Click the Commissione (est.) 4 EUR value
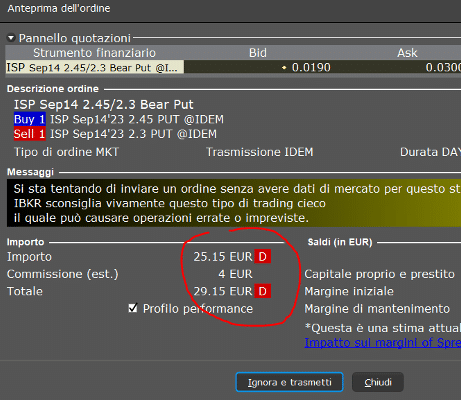The height and width of the screenshot is (400, 461). [x=236, y=274]
